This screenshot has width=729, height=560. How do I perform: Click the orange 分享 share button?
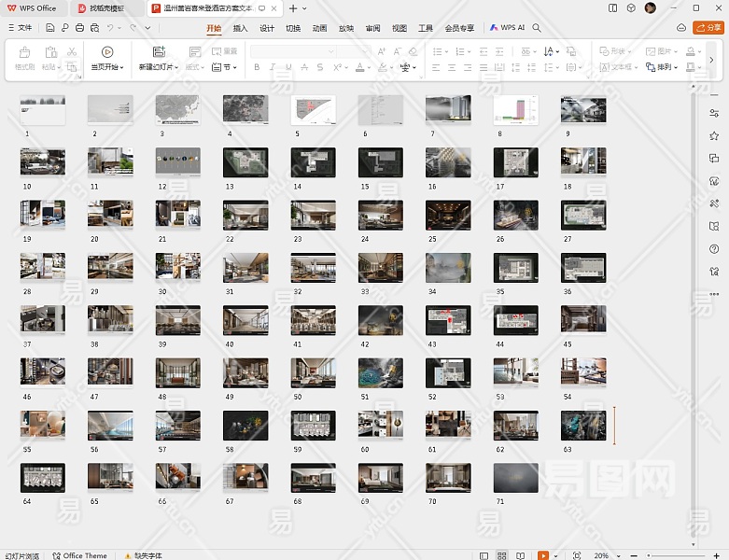pyautogui.click(x=708, y=28)
